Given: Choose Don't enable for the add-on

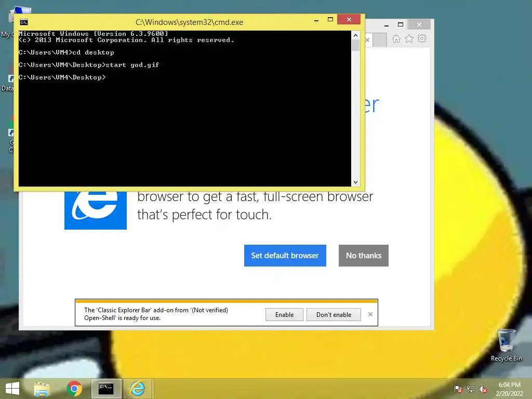Looking at the screenshot, I should [x=334, y=314].
